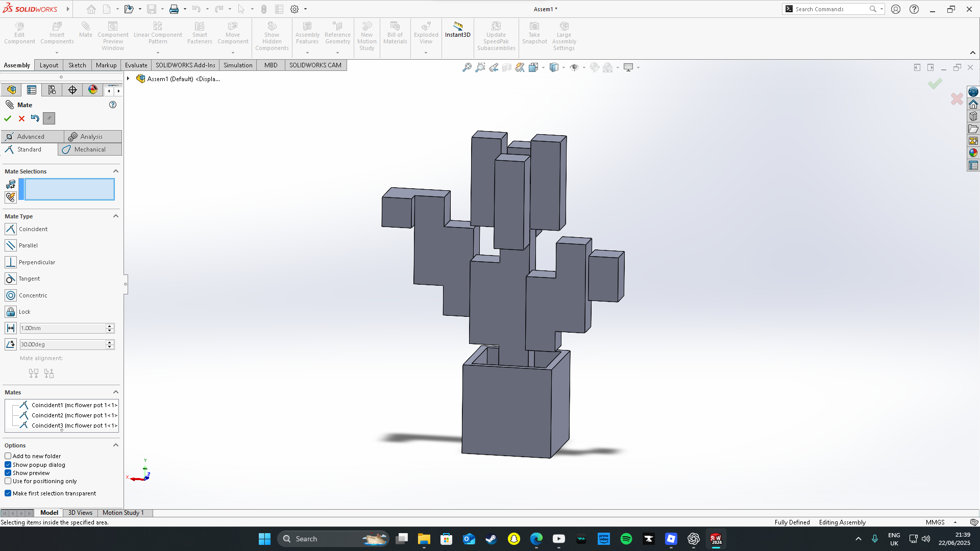The image size is (980, 551).
Task: Collapse the Options section
Action: [116, 445]
